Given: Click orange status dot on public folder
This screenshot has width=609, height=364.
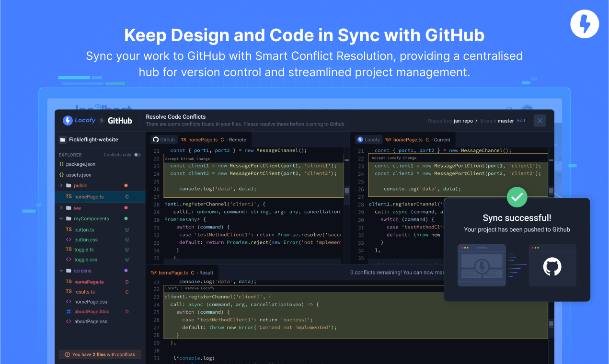Looking at the screenshot, I should [126, 185].
